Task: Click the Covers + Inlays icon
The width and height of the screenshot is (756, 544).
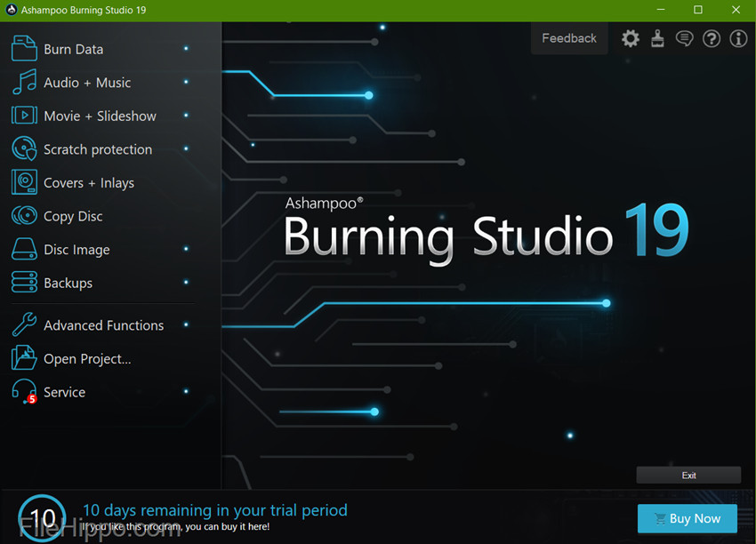Action: 23,182
